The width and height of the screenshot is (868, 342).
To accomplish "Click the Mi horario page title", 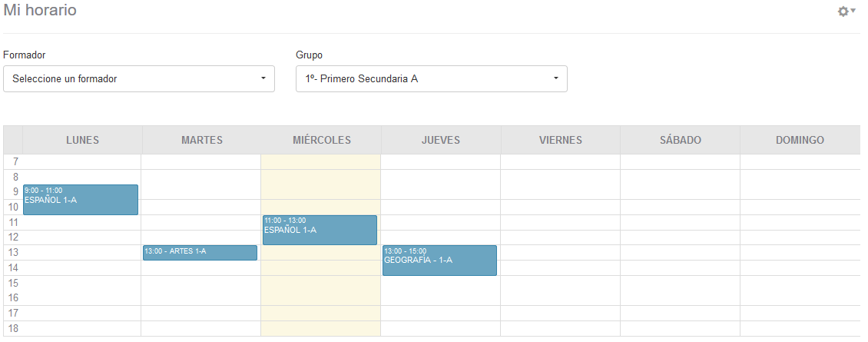I will point(40,11).
